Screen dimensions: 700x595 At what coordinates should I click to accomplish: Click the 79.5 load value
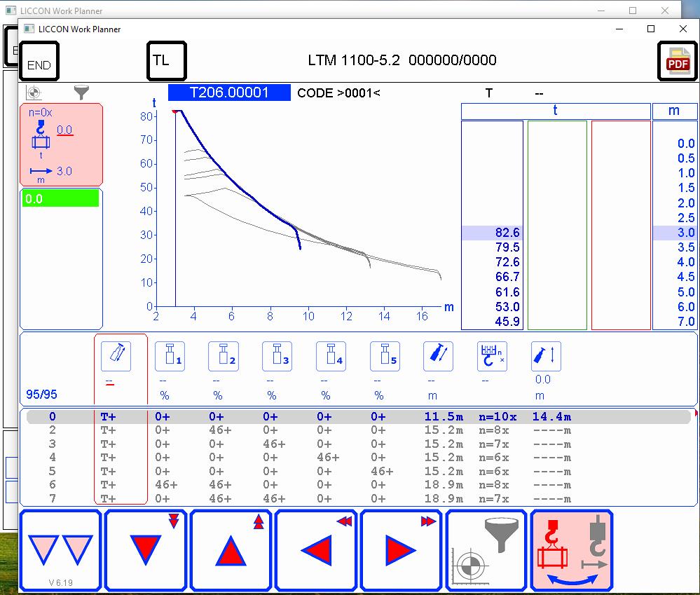[507, 247]
